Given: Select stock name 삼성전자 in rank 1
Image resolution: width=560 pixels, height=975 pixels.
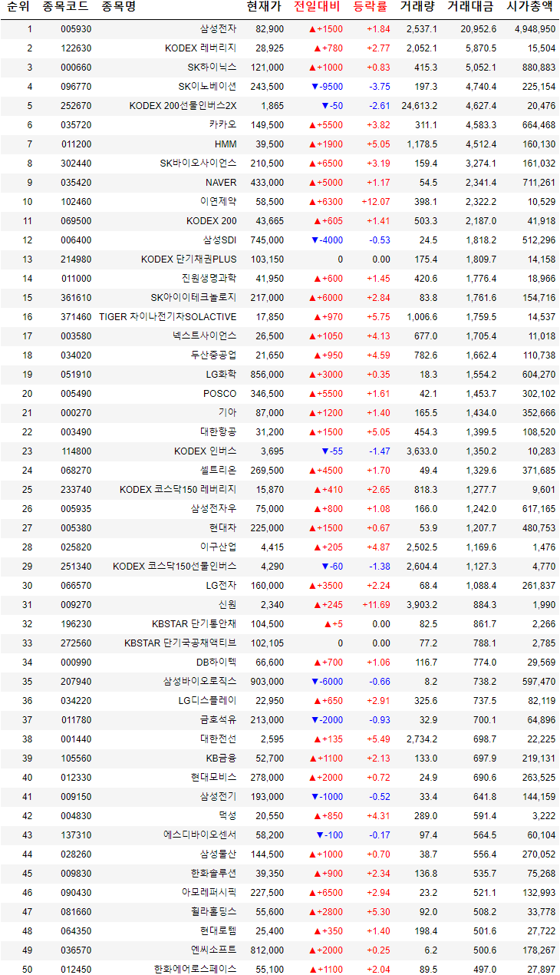Looking at the screenshot, I should pos(218,29).
